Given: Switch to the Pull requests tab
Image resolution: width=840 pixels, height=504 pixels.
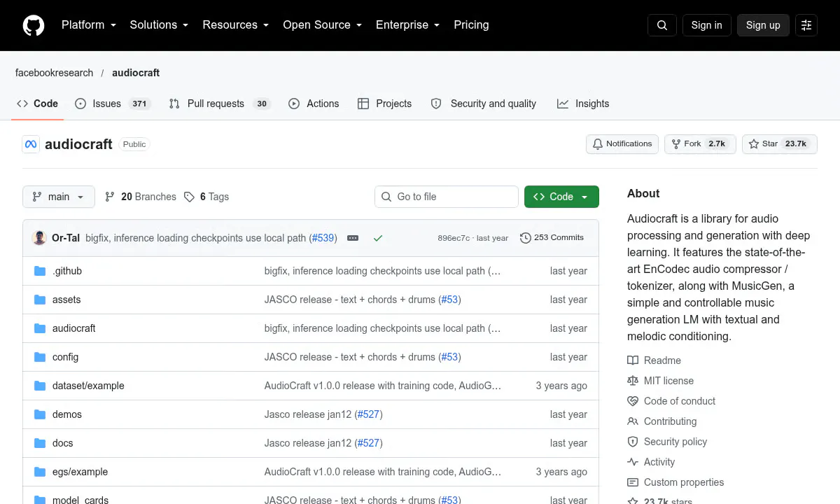Looking at the screenshot, I should (x=220, y=104).
